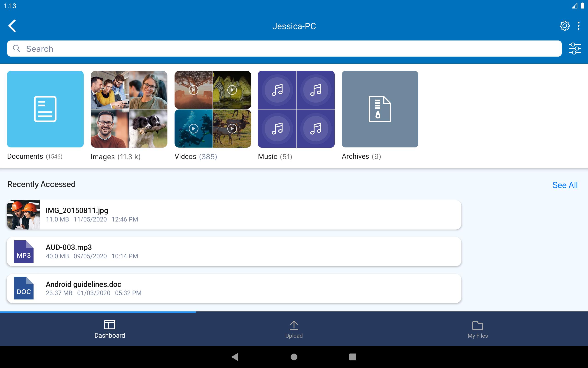Tap Android home navigation button

pos(294,357)
